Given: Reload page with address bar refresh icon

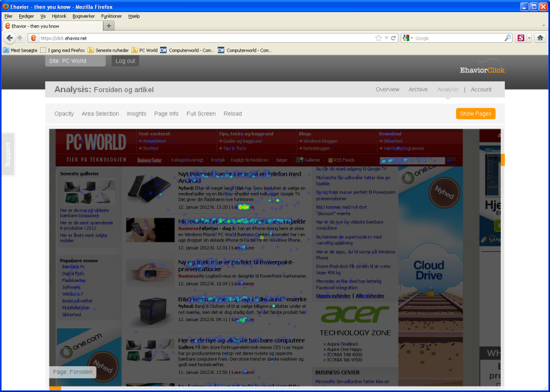Looking at the screenshot, I should pyautogui.click(x=394, y=38).
